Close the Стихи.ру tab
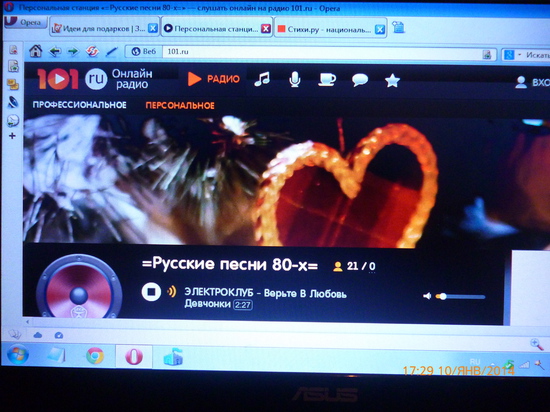This screenshot has height=412, width=550. coord(380,29)
